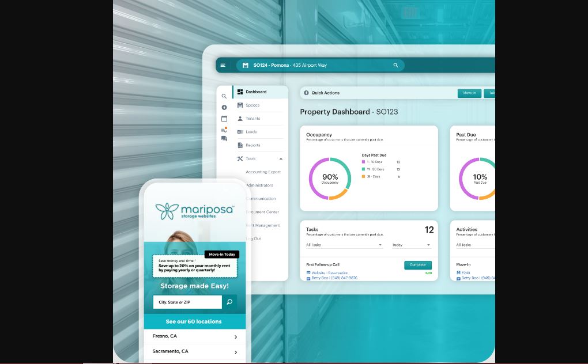Select Accounting Export from the Tools menu

263,172
